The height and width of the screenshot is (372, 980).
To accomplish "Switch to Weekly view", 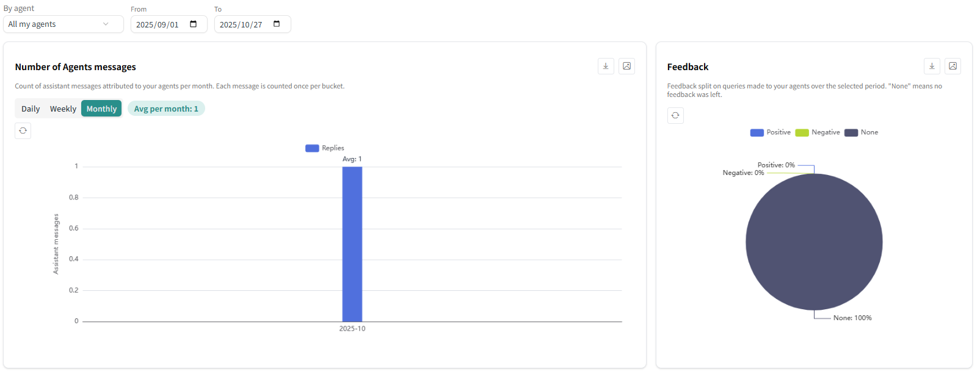I will tap(63, 109).
